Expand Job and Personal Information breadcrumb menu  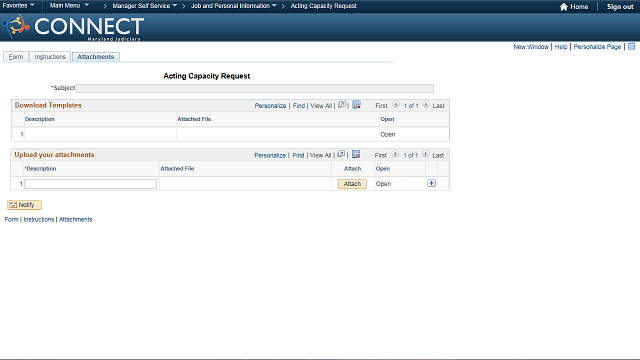pyautogui.click(x=234, y=6)
